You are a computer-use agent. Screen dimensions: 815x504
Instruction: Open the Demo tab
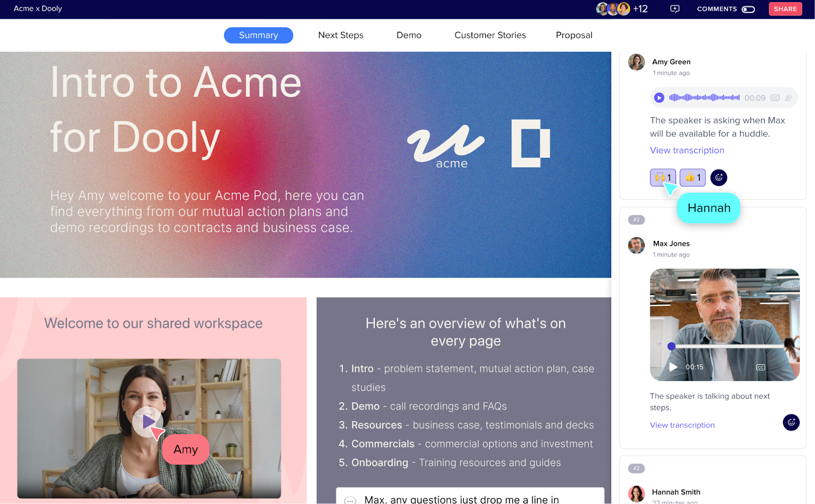click(x=409, y=35)
